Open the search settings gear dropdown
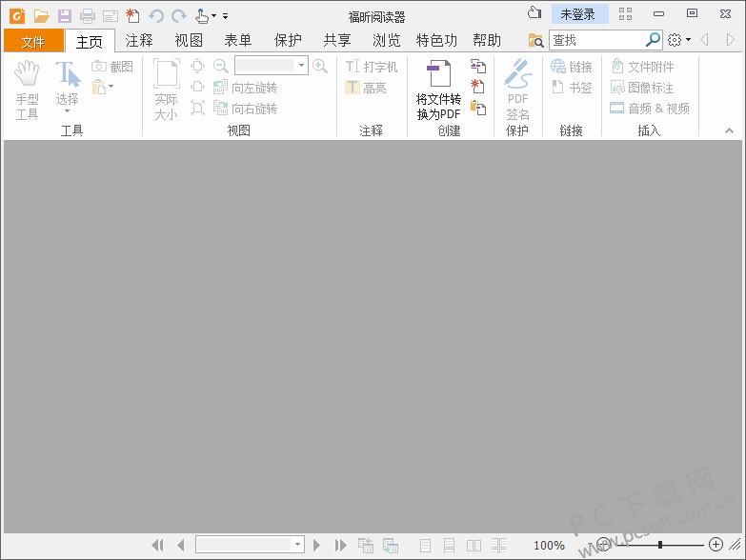This screenshot has width=746, height=560. tap(679, 40)
